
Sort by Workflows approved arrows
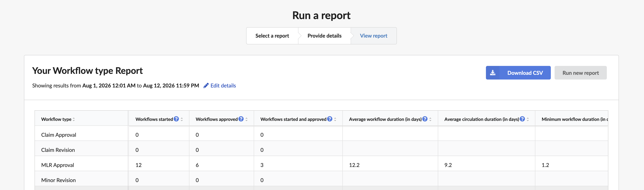pyautogui.click(x=247, y=119)
